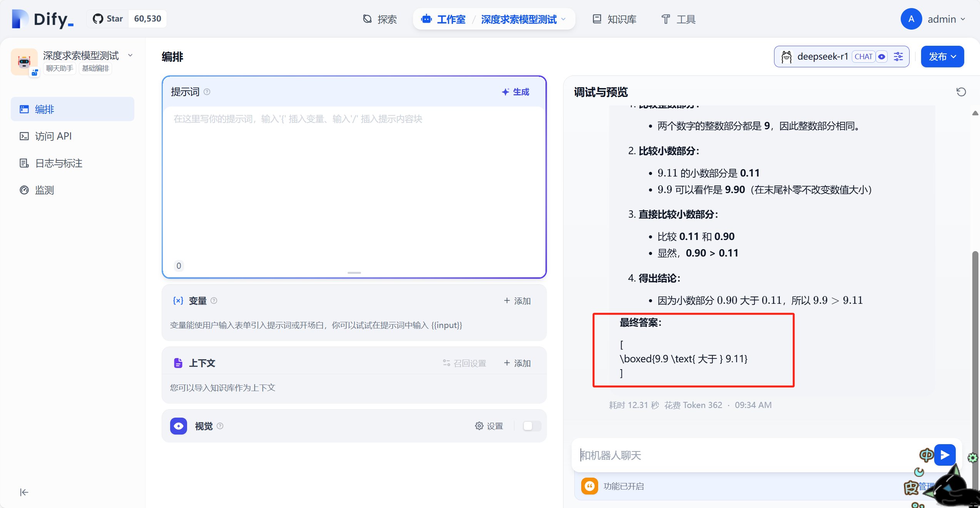Click the model parameter settings sliders icon
980x508 pixels.
[898, 57]
